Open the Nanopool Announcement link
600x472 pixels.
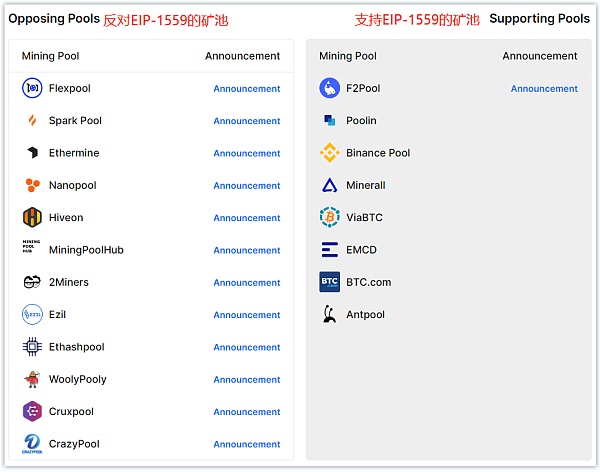coord(247,186)
